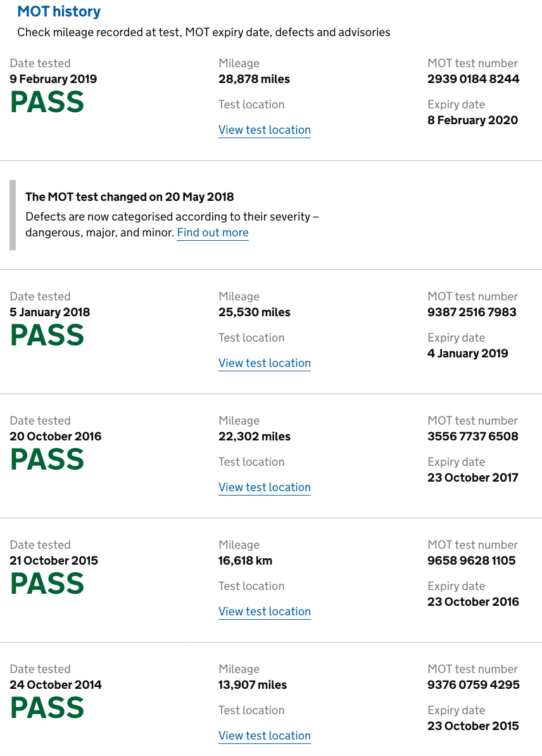Select MOT test number 9376 0759 4295

[x=474, y=685]
